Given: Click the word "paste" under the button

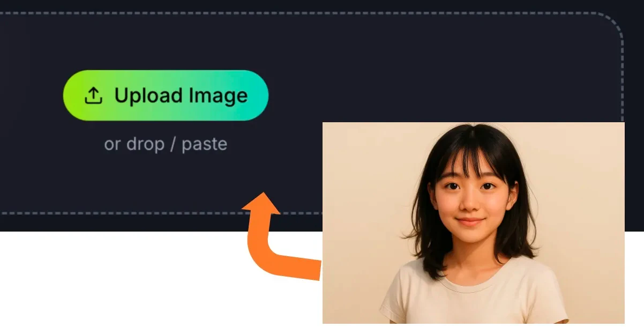Looking at the screenshot, I should pos(204,145).
